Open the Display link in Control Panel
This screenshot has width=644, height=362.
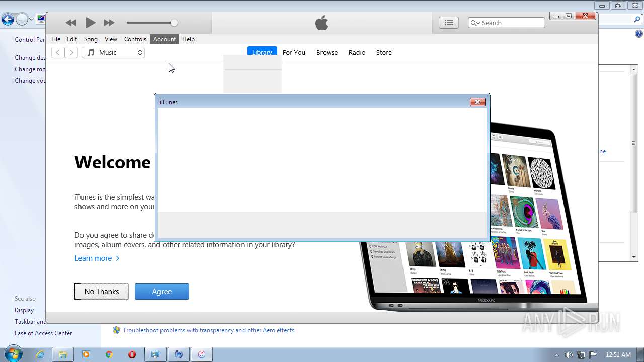[24, 310]
